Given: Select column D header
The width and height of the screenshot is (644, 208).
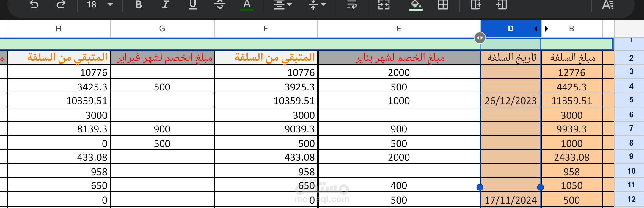Looking at the screenshot, I should coord(511,29).
